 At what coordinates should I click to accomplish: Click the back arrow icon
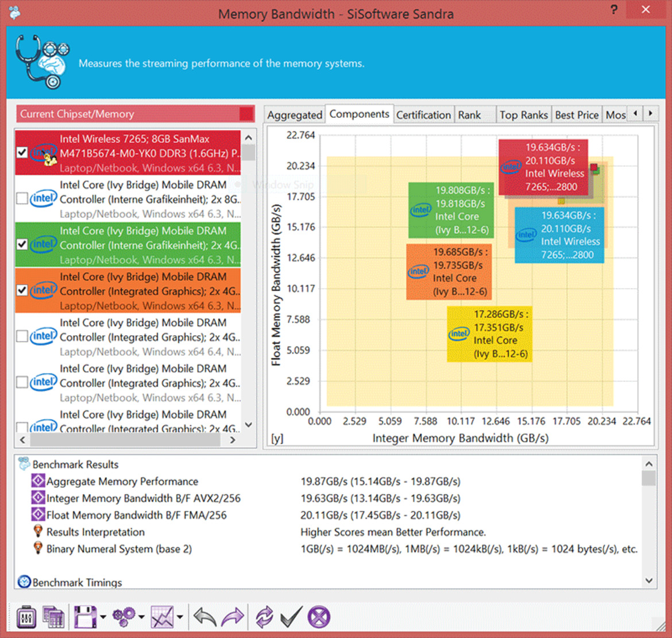(205, 617)
